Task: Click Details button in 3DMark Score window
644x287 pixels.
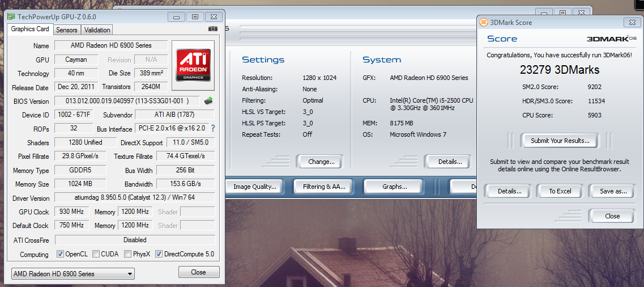Action: point(509,191)
